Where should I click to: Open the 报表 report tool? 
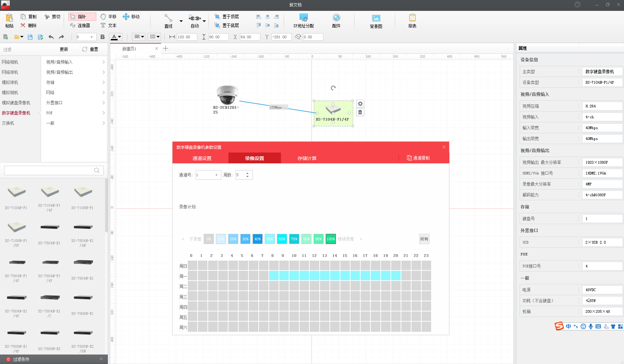click(412, 21)
